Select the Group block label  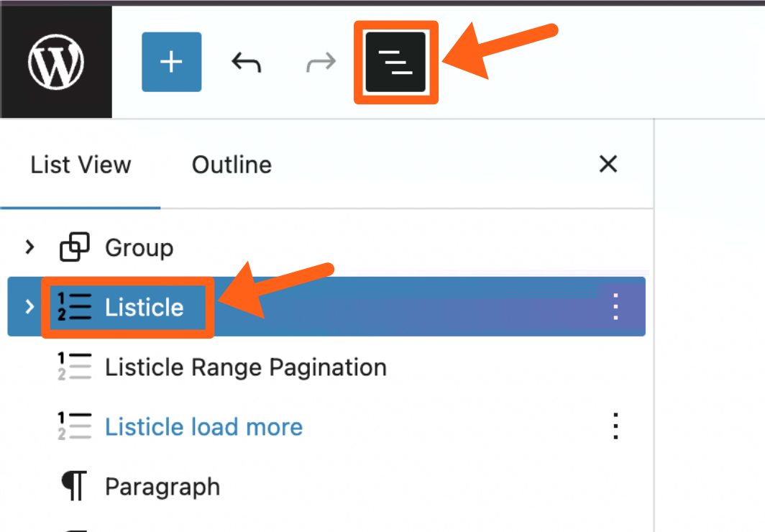pyautogui.click(x=139, y=248)
